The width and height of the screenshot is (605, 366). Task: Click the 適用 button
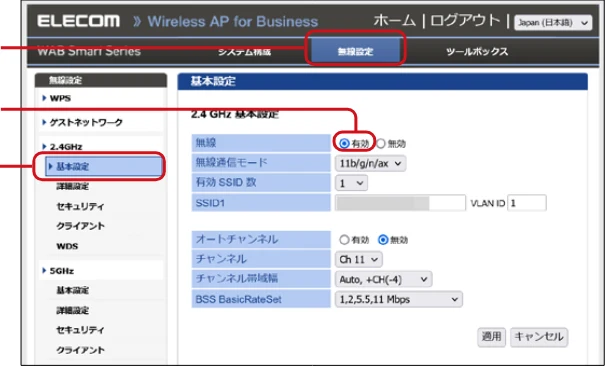(x=491, y=337)
